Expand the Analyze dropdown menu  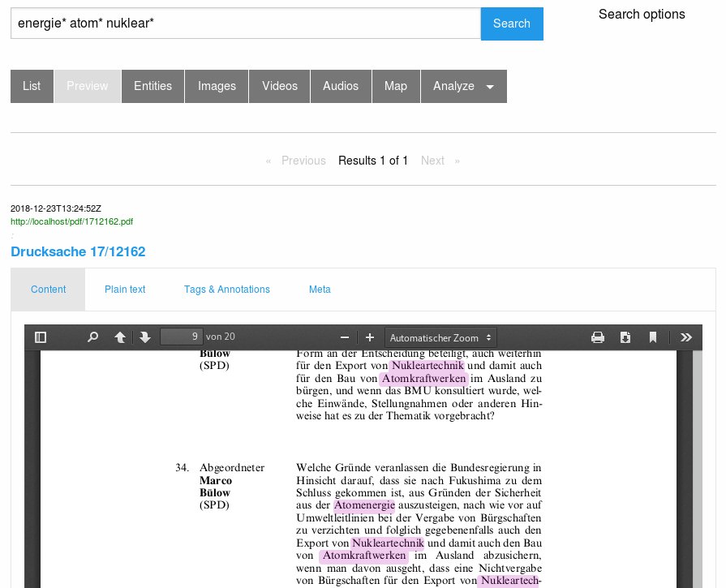[463, 86]
